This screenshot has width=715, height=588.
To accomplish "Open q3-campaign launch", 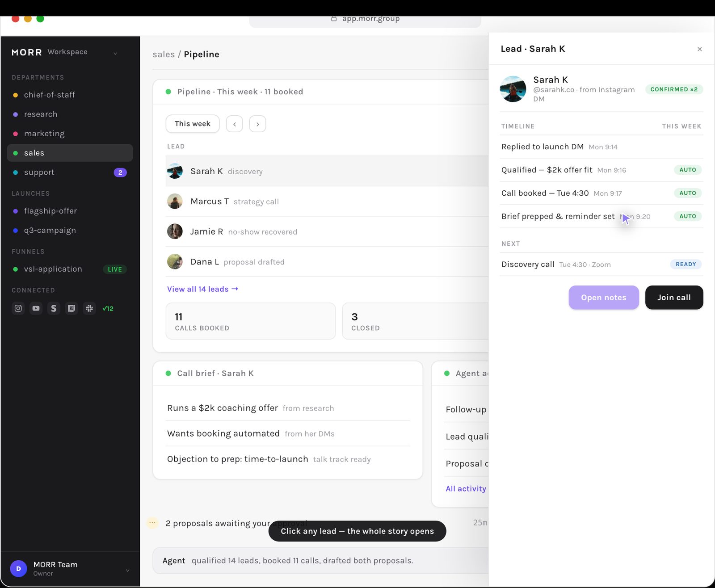I will point(70,231).
